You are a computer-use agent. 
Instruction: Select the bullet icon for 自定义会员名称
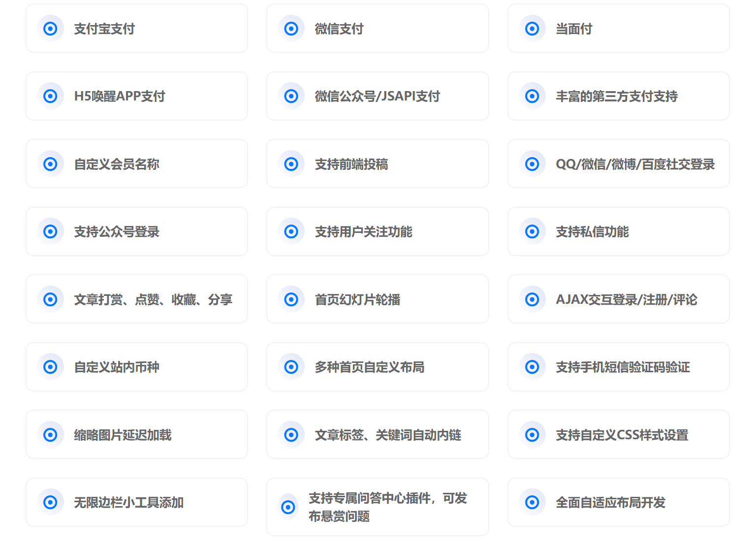50,164
